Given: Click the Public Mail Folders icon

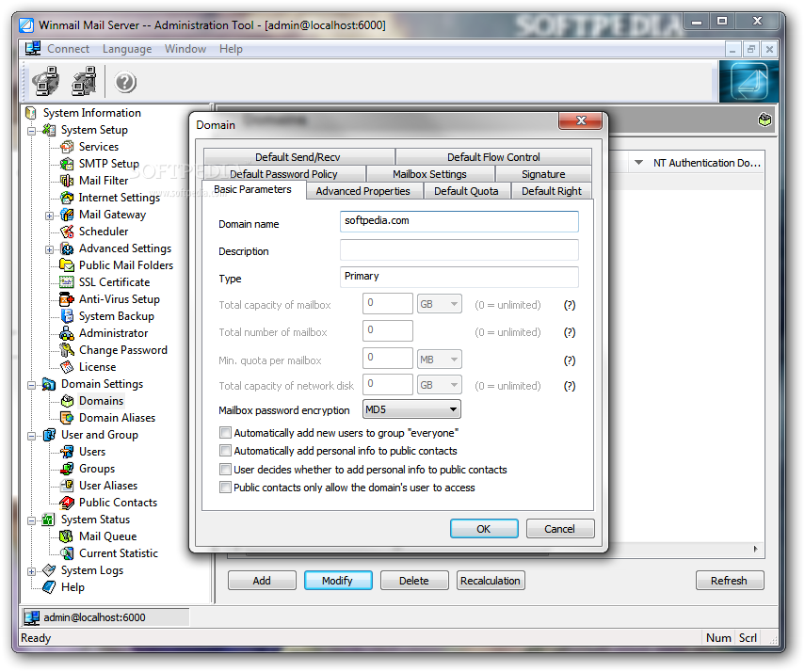Looking at the screenshot, I should coord(67,265).
